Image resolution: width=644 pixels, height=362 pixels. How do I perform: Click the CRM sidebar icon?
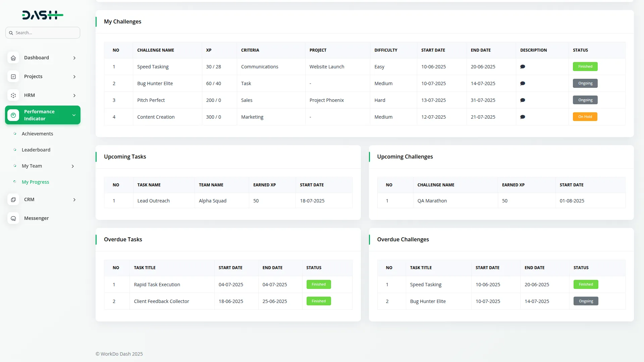[13, 200]
